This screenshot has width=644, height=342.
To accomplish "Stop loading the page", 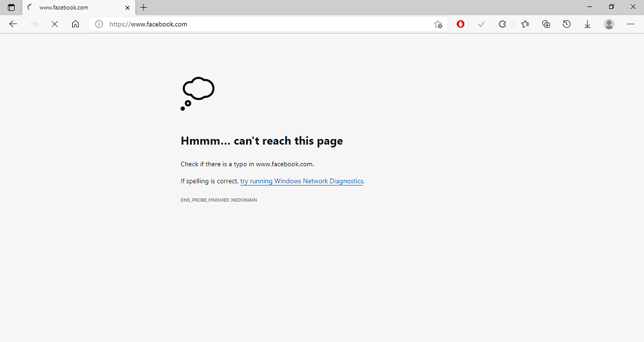I will (x=55, y=24).
